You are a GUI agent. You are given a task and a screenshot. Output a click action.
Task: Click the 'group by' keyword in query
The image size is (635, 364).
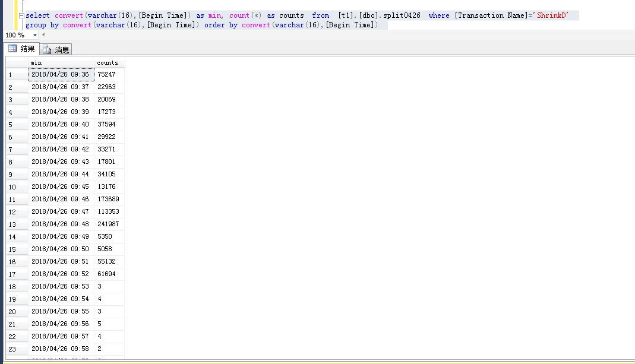pyautogui.click(x=42, y=25)
